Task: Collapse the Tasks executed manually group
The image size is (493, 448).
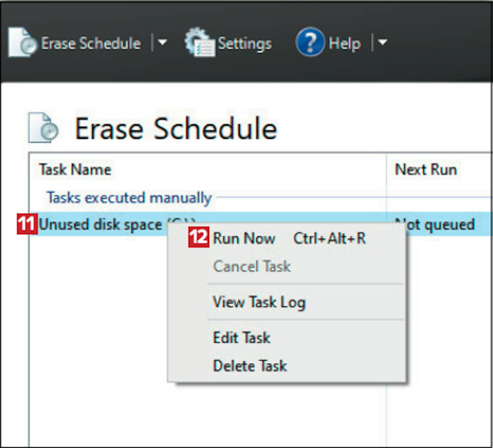Action: [x=129, y=198]
